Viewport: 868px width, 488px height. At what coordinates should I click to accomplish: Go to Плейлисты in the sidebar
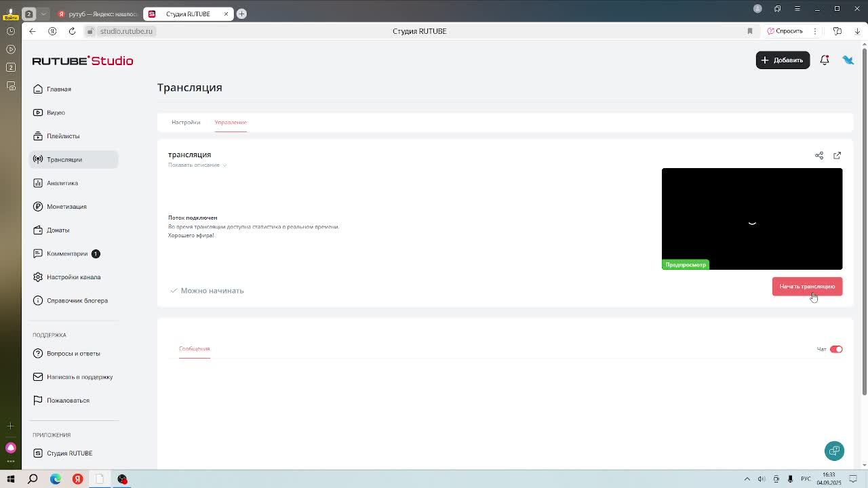click(73, 136)
